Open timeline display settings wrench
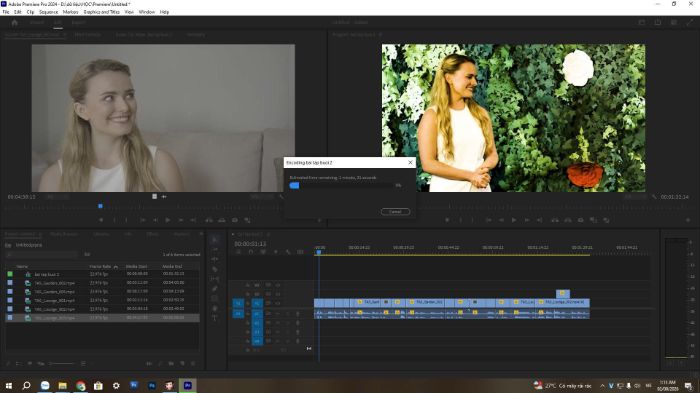 point(288,252)
